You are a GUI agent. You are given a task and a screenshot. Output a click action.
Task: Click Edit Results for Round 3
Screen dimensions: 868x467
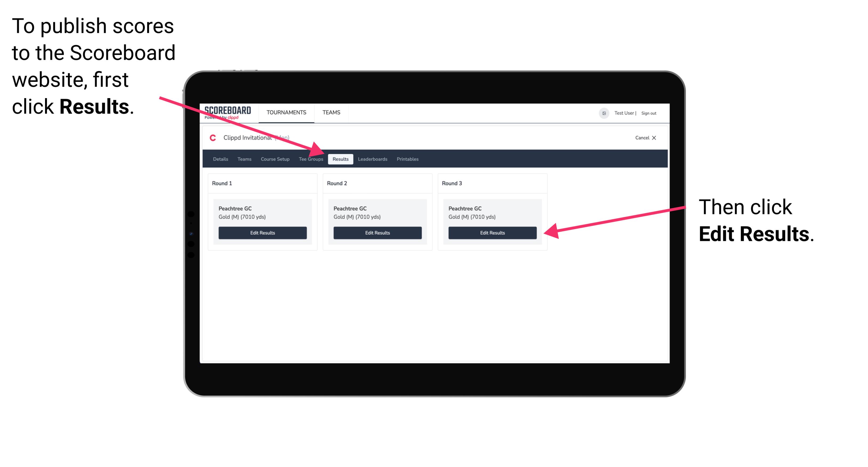point(492,233)
